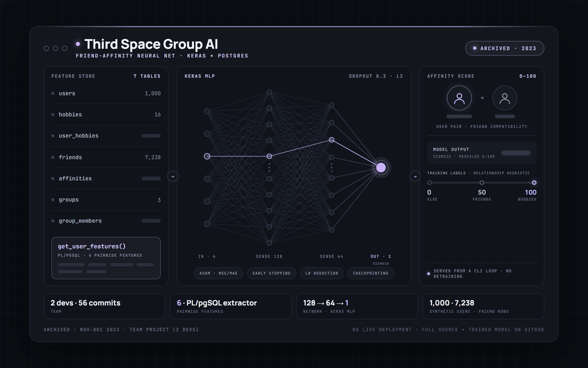Open the get_user_features() card
Viewport: 588px width, 368px height.
[x=106, y=258]
